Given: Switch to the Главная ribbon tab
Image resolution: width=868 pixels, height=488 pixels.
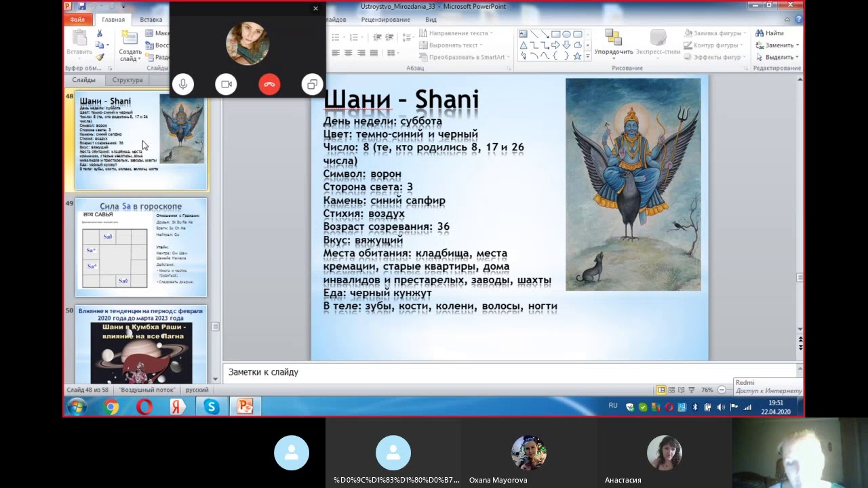Looking at the screenshot, I should [x=113, y=20].
